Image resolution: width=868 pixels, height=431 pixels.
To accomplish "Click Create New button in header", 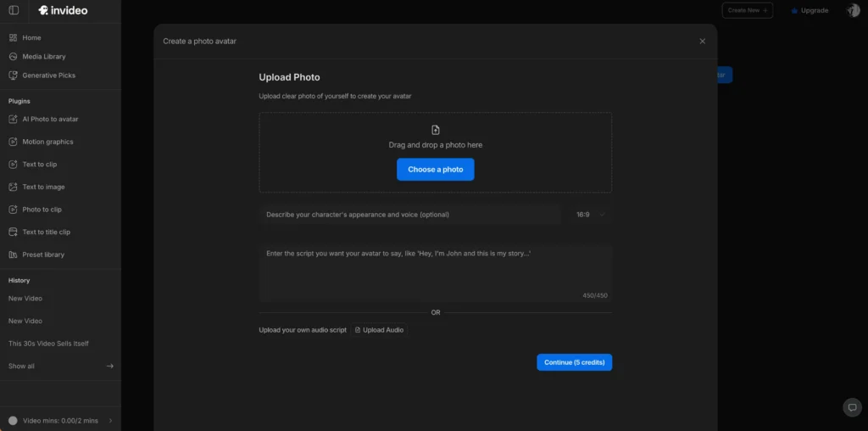I will point(748,10).
